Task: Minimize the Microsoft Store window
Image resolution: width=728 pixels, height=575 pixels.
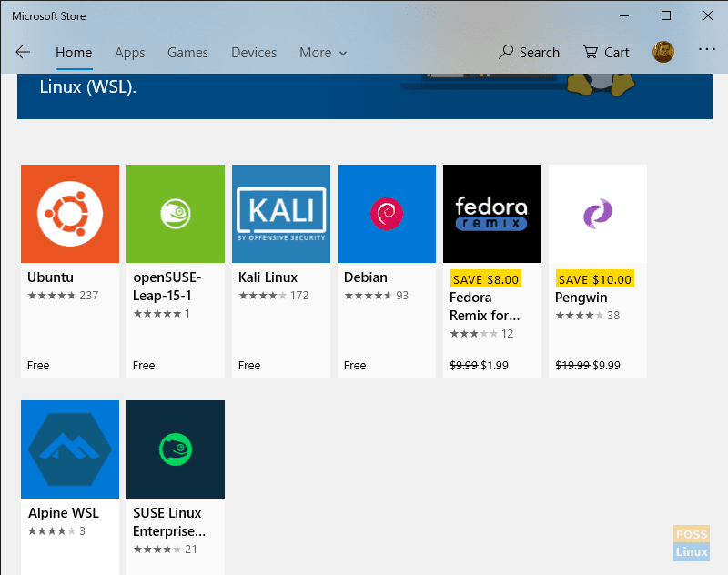Action: pos(624,15)
